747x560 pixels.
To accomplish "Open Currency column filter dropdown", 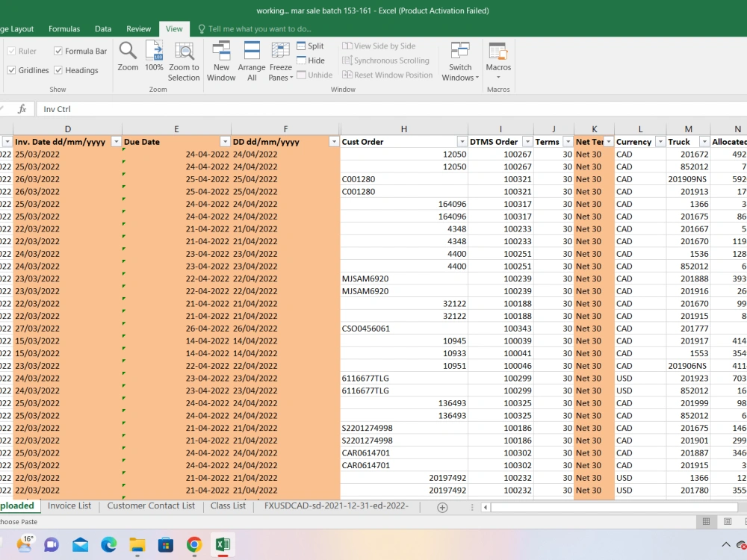I will pos(660,142).
